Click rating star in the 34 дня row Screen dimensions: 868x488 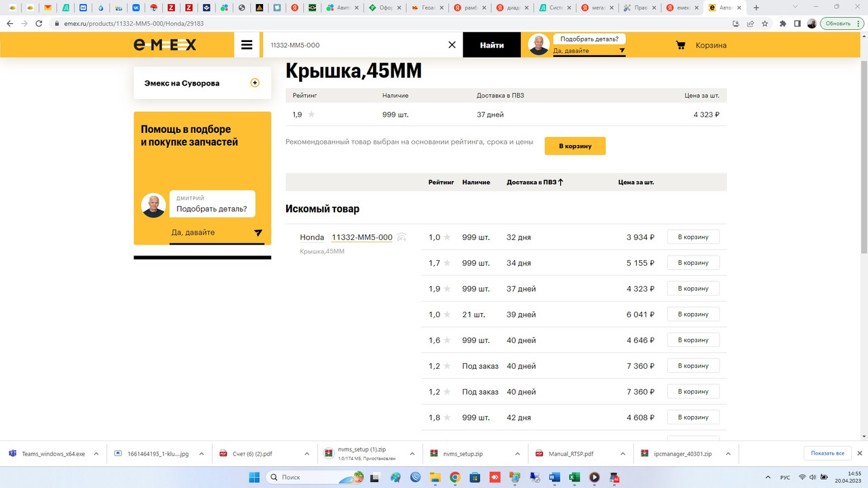(447, 263)
